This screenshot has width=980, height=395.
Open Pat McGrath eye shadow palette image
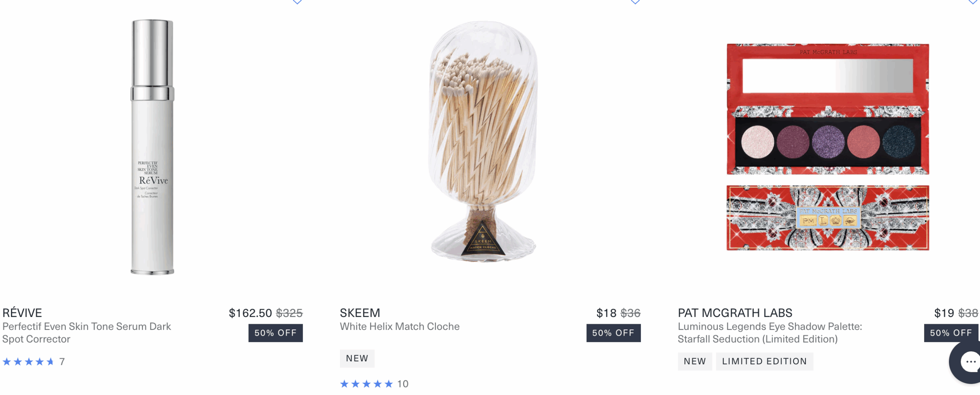point(828,147)
